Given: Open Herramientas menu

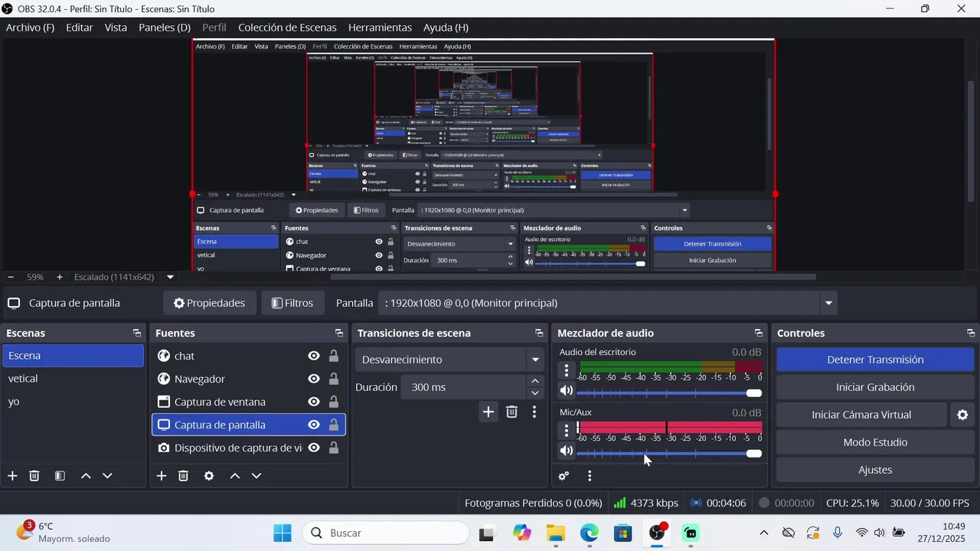Looking at the screenshot, I should coord(380,28).
